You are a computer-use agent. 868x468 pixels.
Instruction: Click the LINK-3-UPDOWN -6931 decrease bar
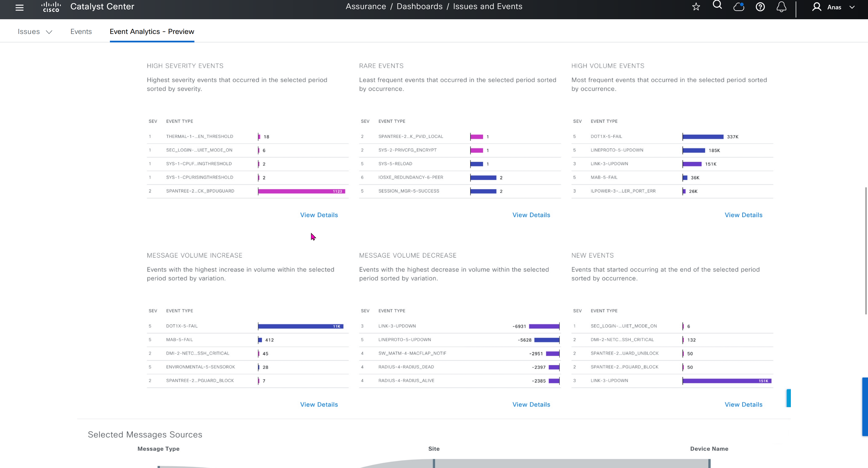pyautogui.click(x=544, y=326)
